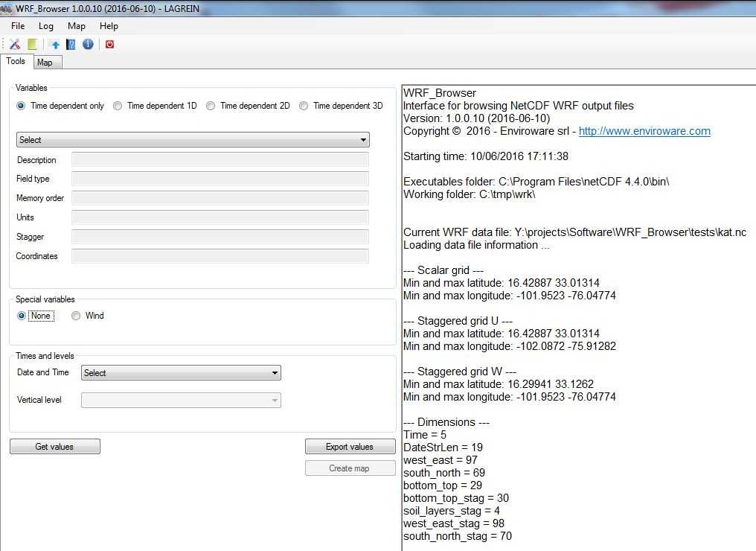Viewport: 756px width, 551px height.
Task: Click the yellow note icon in the toolbar
Action: pyautogui.click(x=32, y=45)
